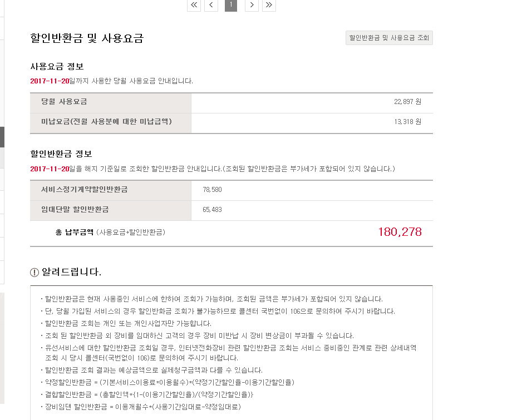The height and width of the screenshot is (420, 517).
Task: Click the 78,580 refund amount
Action: pos(213,190)
